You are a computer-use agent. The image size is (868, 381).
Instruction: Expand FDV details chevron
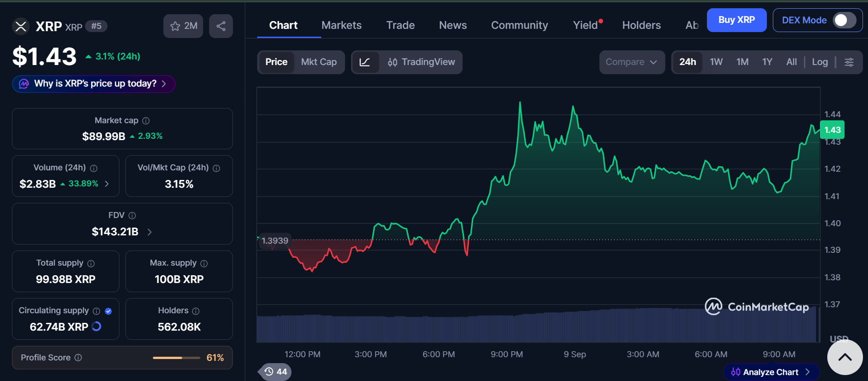point(150,232)
